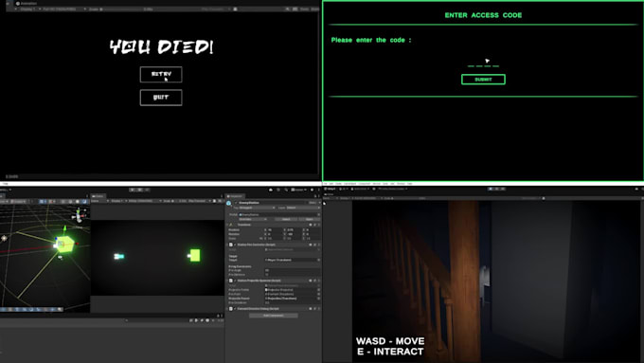
Task: Click the Target object field in Inspector
Action: (293, 260)
